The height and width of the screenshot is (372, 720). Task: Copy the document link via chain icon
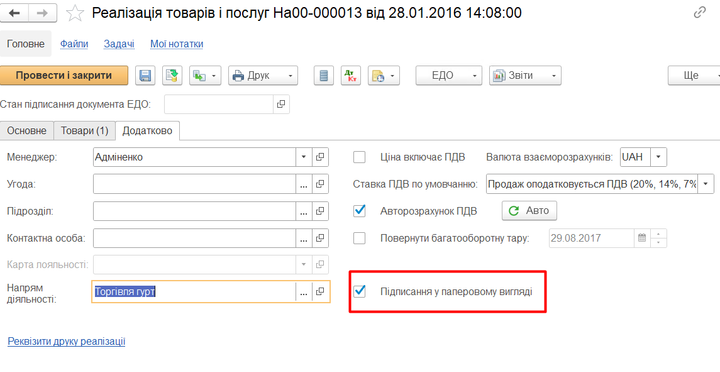point(700,12)
